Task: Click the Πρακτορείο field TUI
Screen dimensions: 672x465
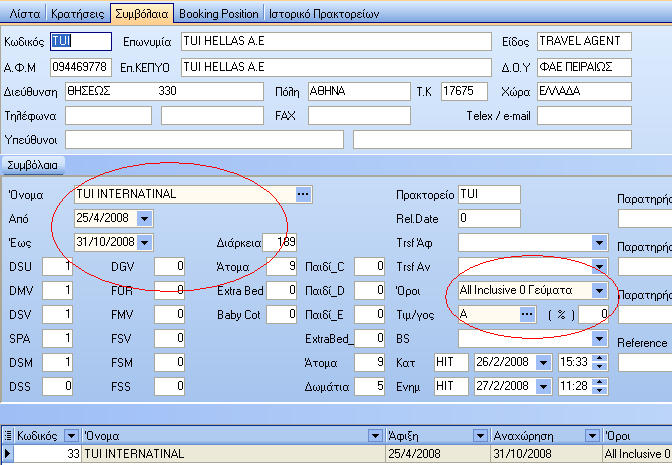Action: click(x=489, y=195)
